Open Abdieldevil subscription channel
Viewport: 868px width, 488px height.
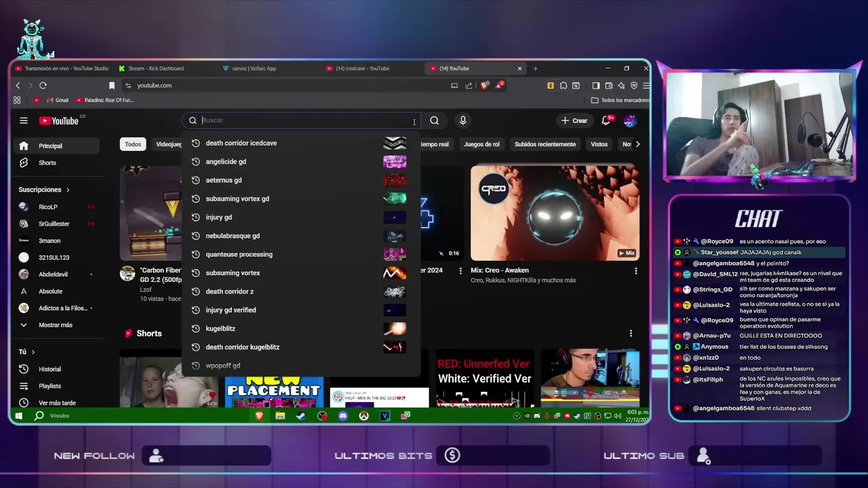point(56,274)
